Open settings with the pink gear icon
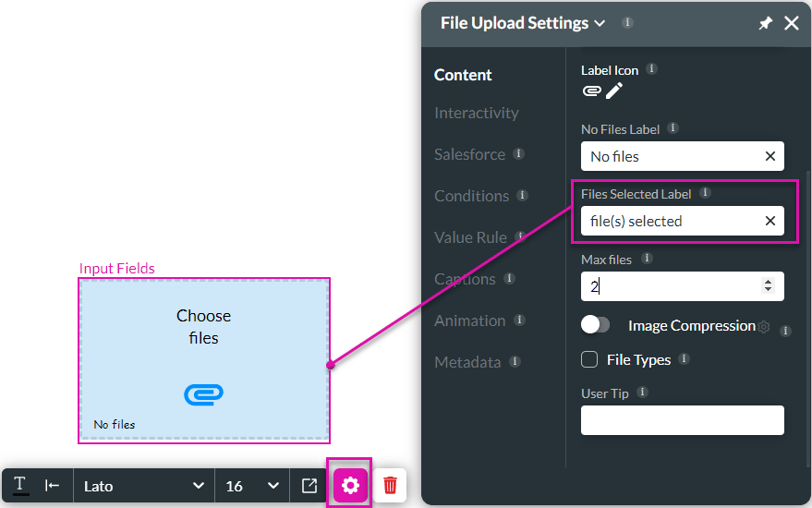Screen dimensions: 812x508 tap(350, 485)
